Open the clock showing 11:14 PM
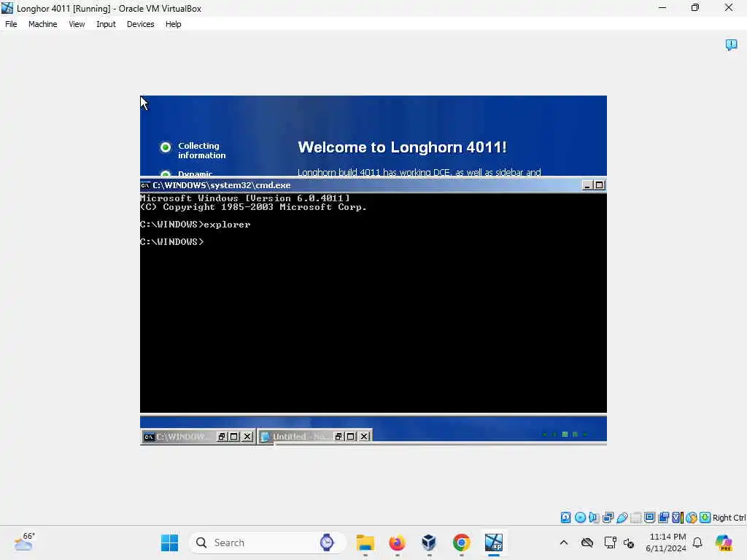 [666, 542]
